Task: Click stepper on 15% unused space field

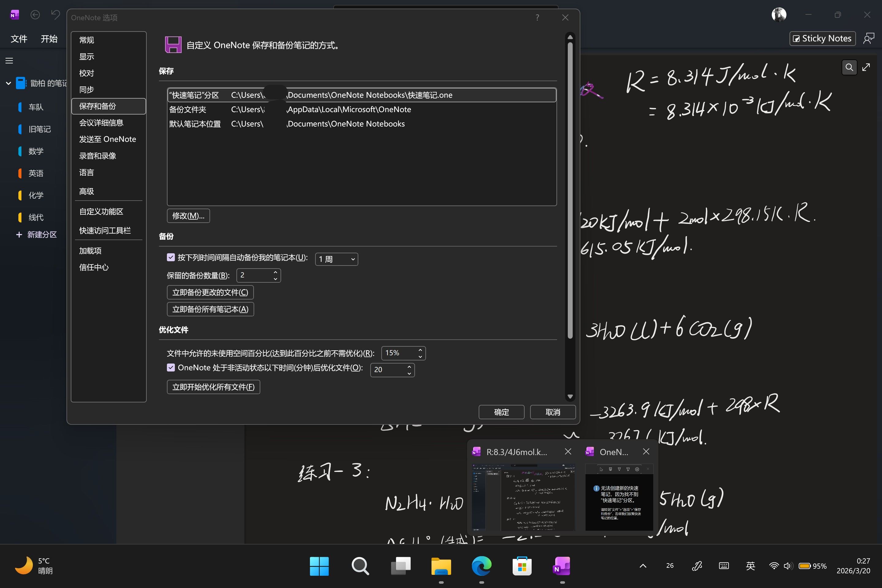Action: 420,353
